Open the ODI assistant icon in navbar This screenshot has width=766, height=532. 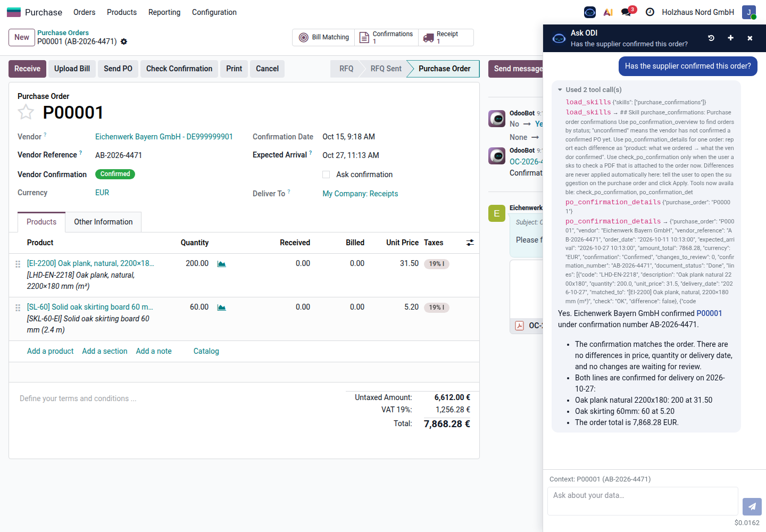pos(590,12)
